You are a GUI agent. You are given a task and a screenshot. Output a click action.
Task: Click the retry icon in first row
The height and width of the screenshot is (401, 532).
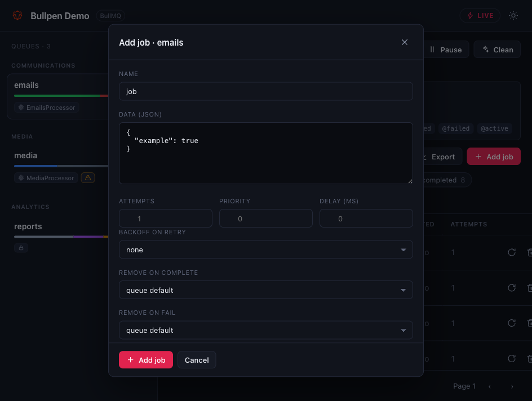511,252
